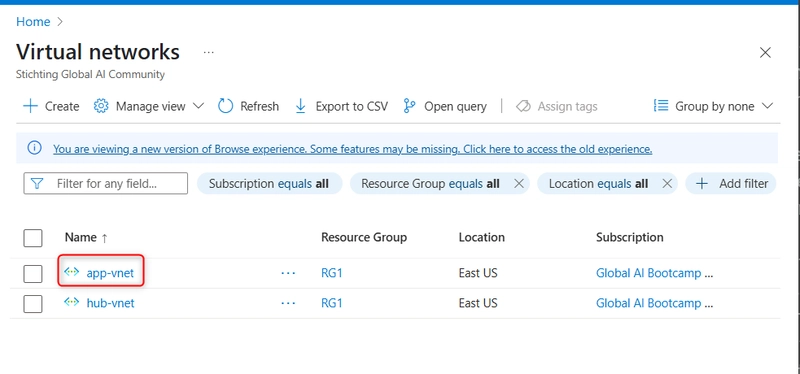Screen dimensions: 800x374
Task: Close the Virtual networks blade
Action: click(765, 53)
